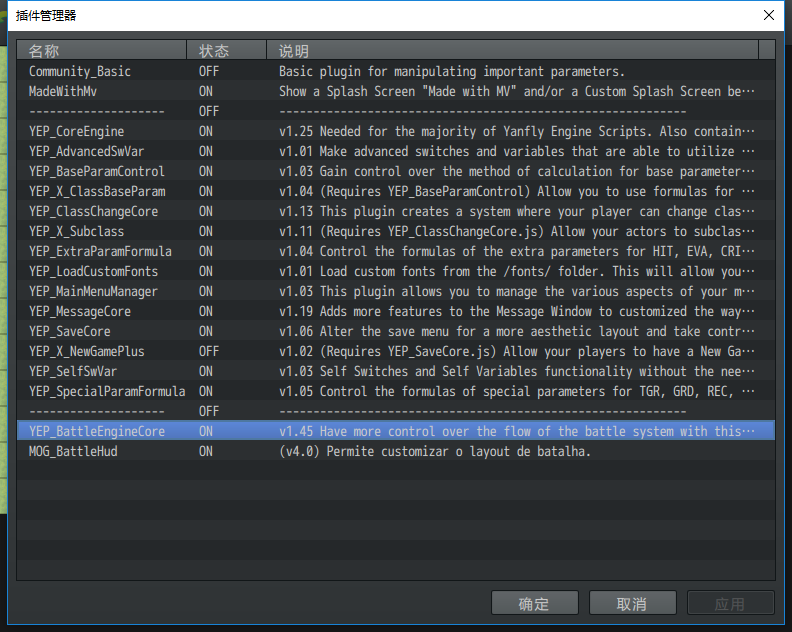Click the 取消 button

tap(632, 603)
